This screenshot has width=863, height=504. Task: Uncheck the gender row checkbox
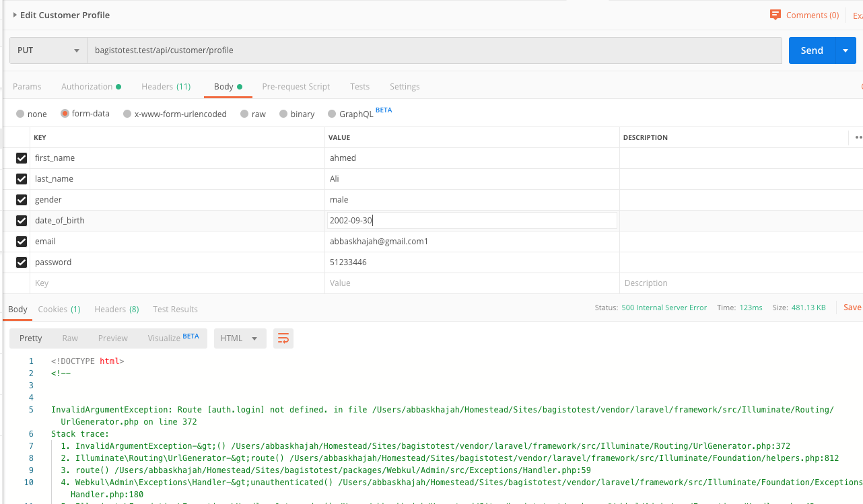[22, 200]
